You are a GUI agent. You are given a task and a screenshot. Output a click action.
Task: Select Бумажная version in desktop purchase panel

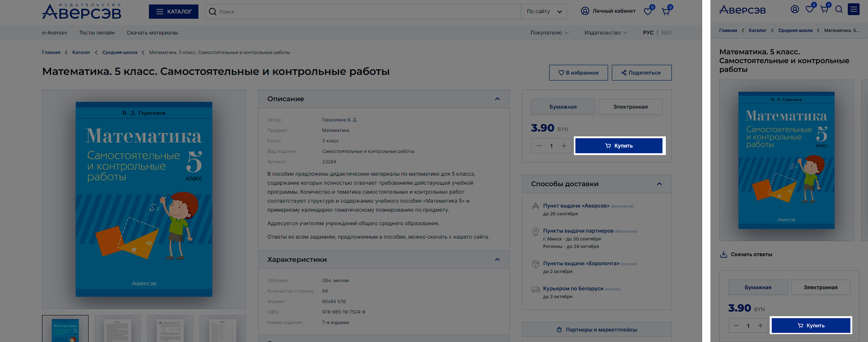click(563, 107)
